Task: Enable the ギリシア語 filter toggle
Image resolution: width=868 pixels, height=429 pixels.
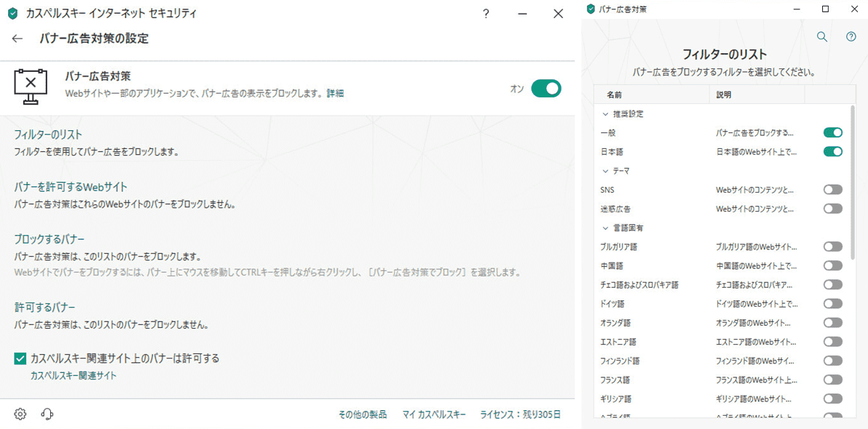Action: point(833,398)
